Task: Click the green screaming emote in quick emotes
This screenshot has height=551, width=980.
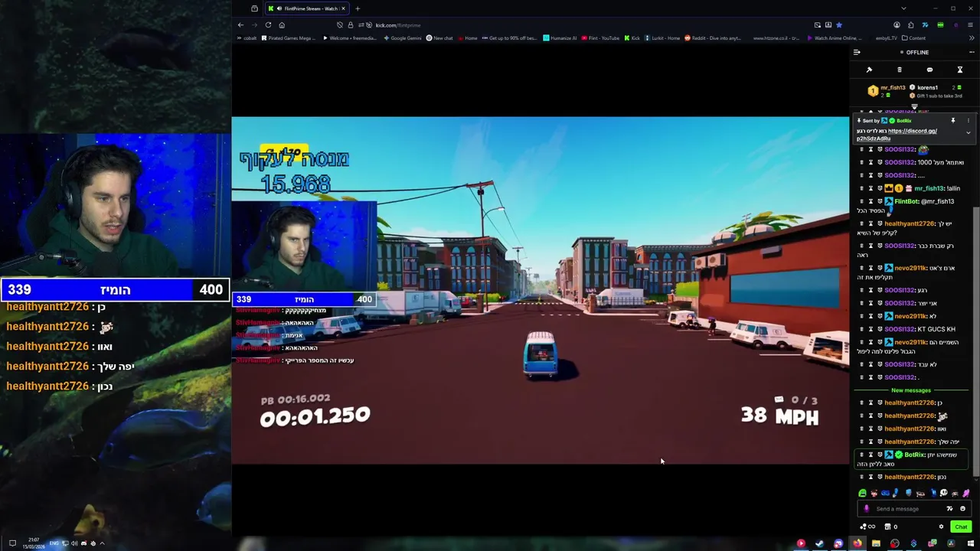Action: [x=863, y=493]
